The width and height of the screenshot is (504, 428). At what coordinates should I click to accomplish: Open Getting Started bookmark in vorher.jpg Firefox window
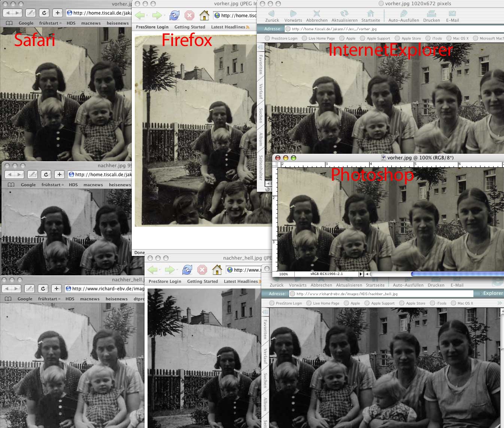point(190,27)
